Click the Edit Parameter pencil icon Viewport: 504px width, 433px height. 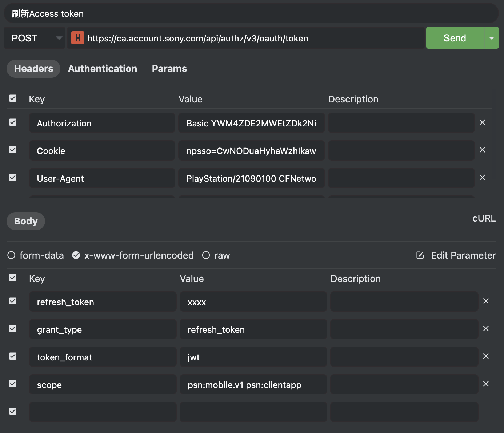tap(420, 255)
